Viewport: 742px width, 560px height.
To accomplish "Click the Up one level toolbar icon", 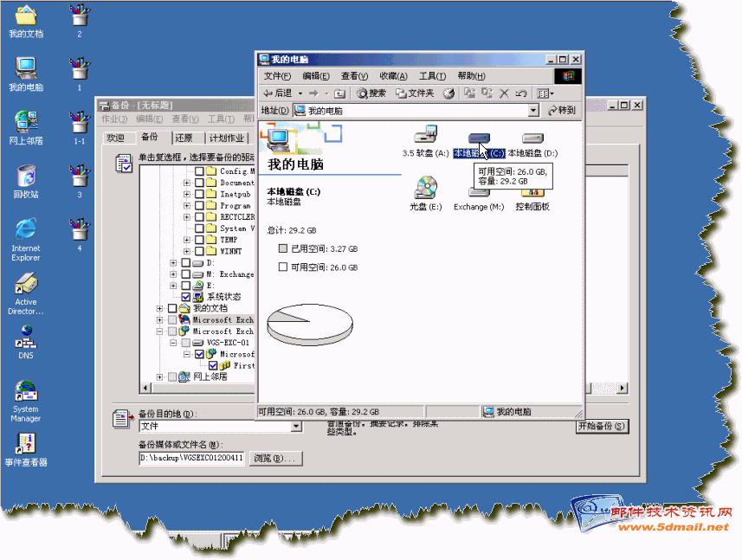I will point(339,93).
